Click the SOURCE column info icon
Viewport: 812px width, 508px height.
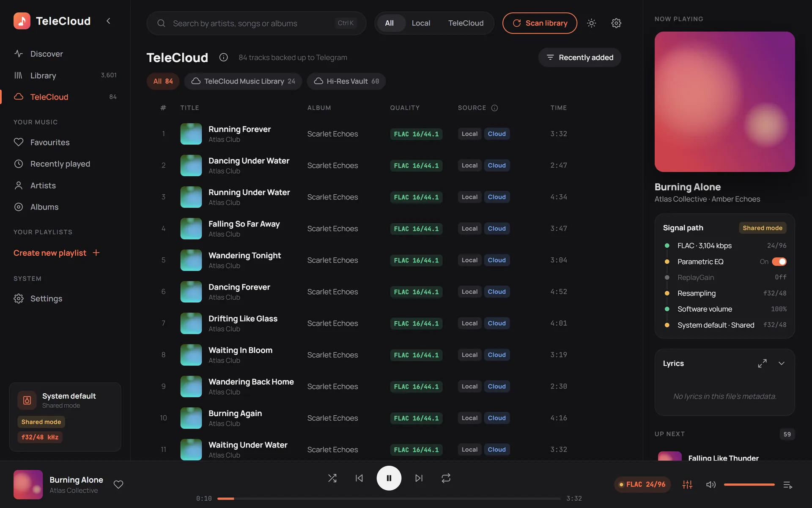494,108
